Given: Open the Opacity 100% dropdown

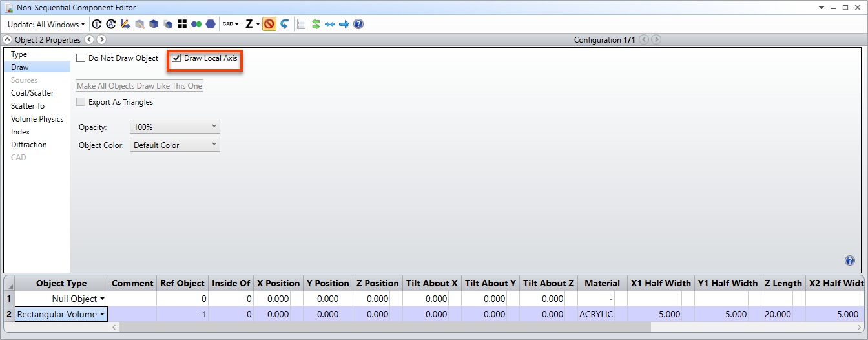Looking at the screenshot, I should [175, 127].
